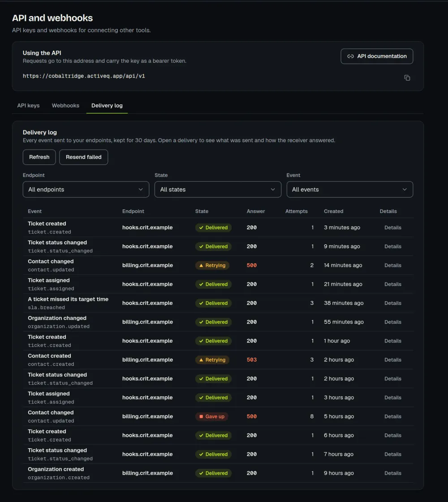Click the attempts count 8

tap(312, 416)
